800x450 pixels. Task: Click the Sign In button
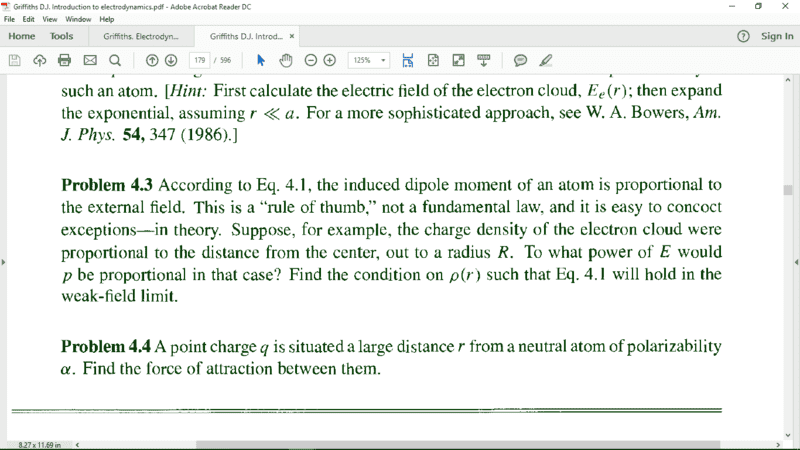click(777, 36)
